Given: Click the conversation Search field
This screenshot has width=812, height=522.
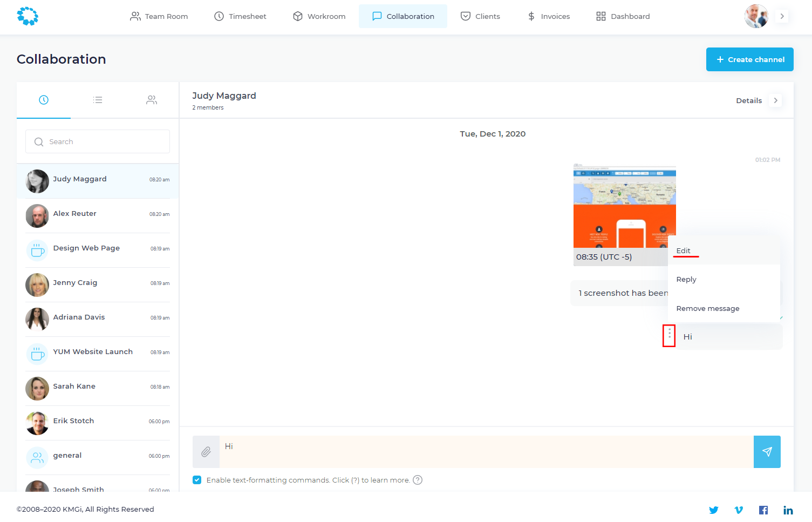Looking at the screenshot, I should point(98,141).
